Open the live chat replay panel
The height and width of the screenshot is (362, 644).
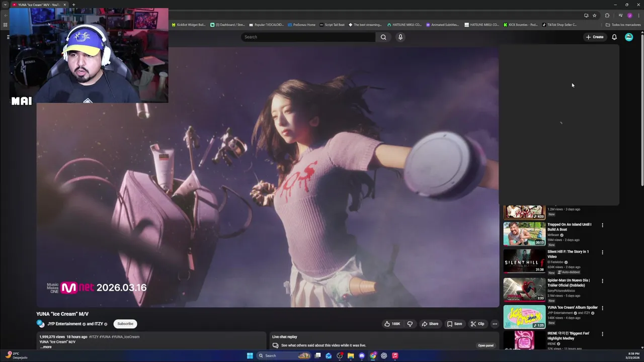click(486, 345)
